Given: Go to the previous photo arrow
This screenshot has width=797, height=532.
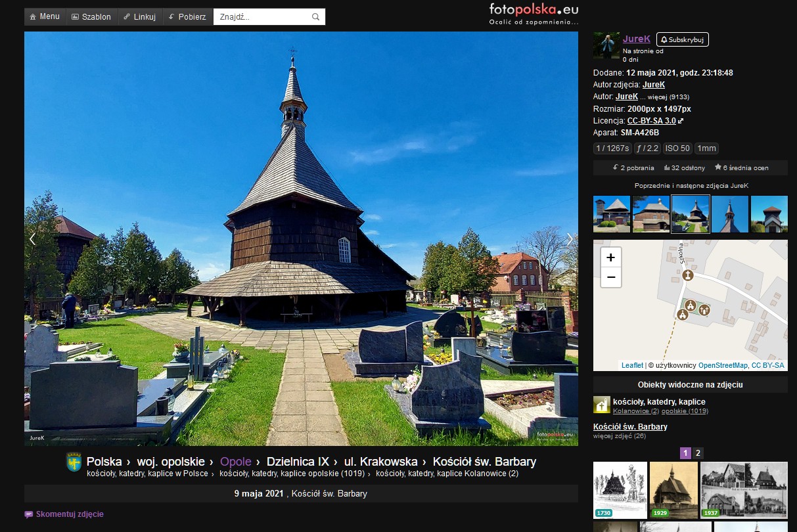Looking at the screenshot, I should pyautogui.click(x=32, y=239).
